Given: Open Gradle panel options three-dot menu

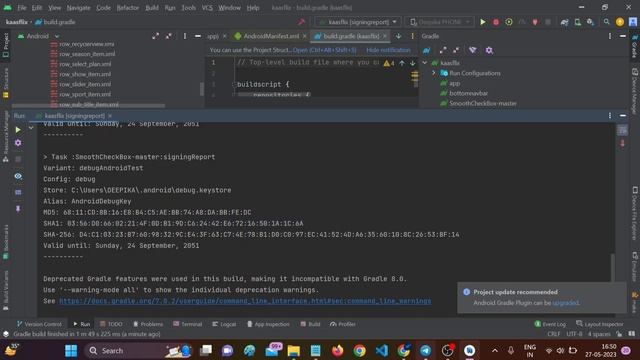Looking at the screenshot, I should [610, 36].
